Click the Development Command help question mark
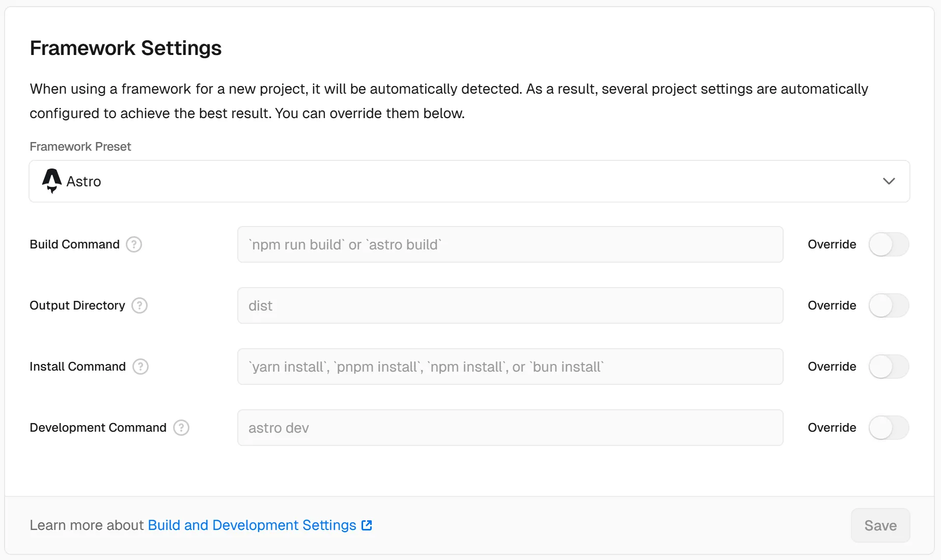The height and width of the screenshot is (560, 941). pyautogui.click(x=181, y=428)
